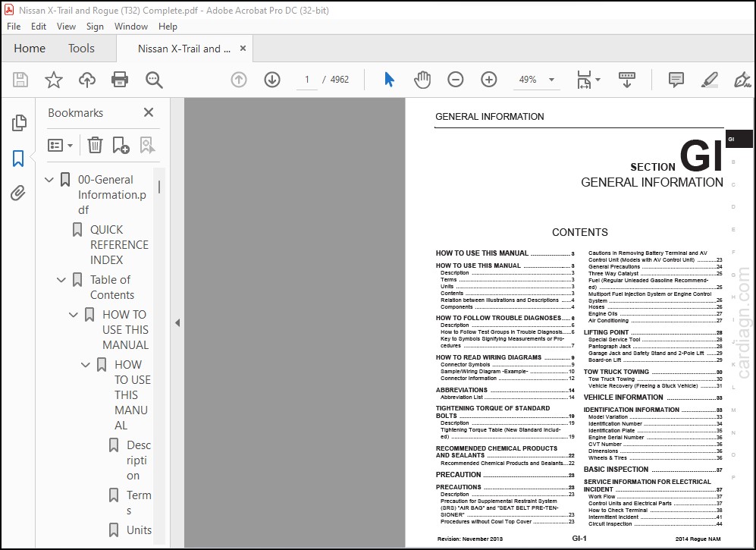The width and height of the screenshot is (756, 550).
Task: Activate the Hand pan tool
Action: [x=422, y=80]
